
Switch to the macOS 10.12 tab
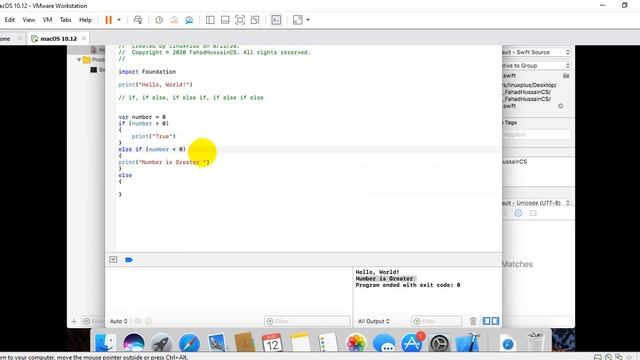pyautogui.click(x=58, y=38)
